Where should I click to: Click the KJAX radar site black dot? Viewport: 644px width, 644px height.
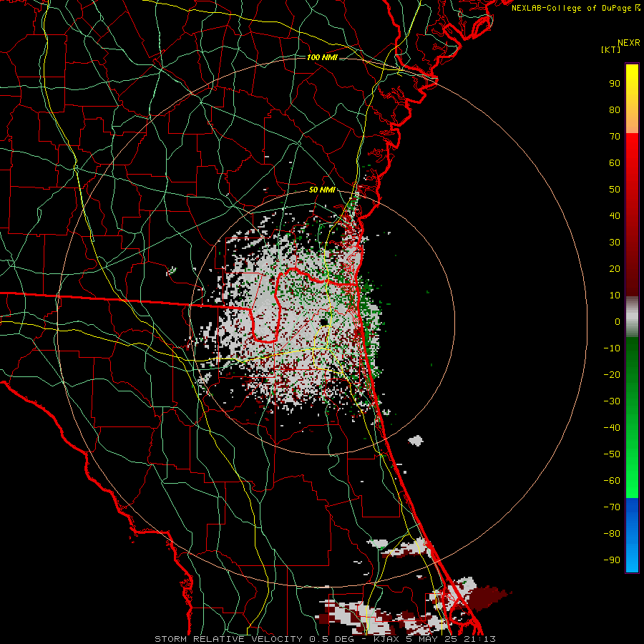pos(324,321)
